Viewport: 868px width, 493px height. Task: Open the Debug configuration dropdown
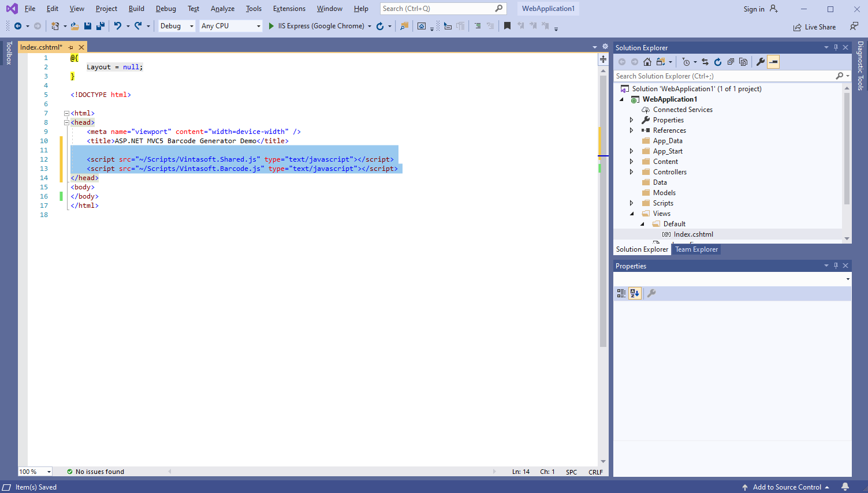pyautogui.click(x=177, y=26)
